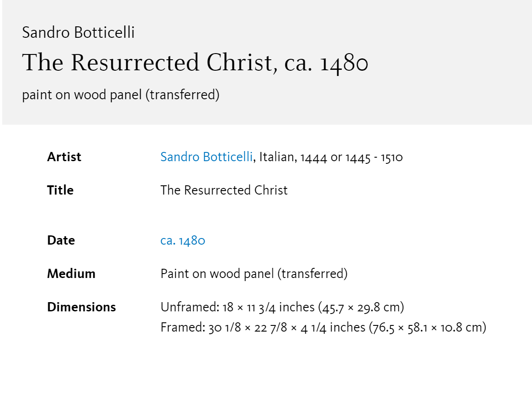Click the header subtitle paint on wood panel

click(x=120, y=94)
